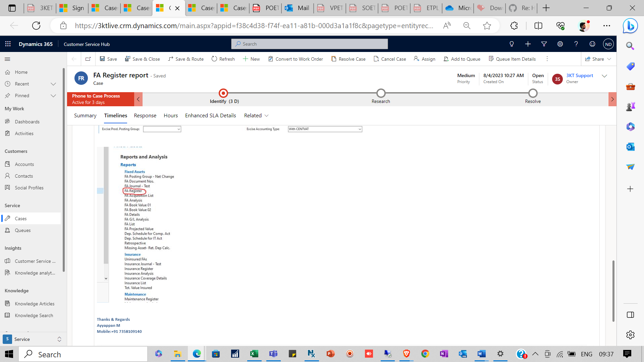Open quick create with the plus icon
This screenshot has width=644, height=362.
tap(528, 44)
